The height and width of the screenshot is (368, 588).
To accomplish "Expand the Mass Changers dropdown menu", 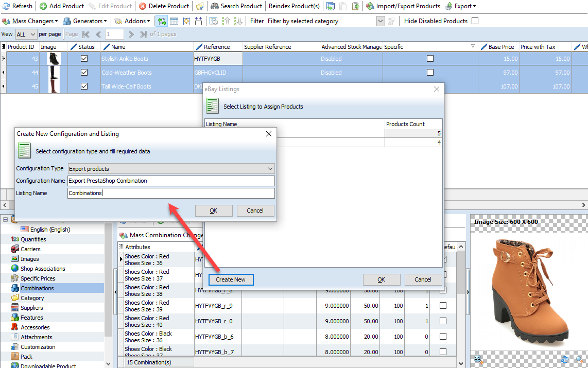I will click(30, 21).
